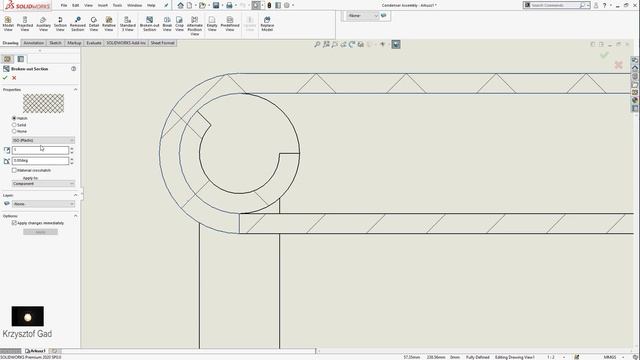Viewport: 640px width, 360px height.
Task: Open the top toolbar layer None dropdown
Action: (363, 16)
